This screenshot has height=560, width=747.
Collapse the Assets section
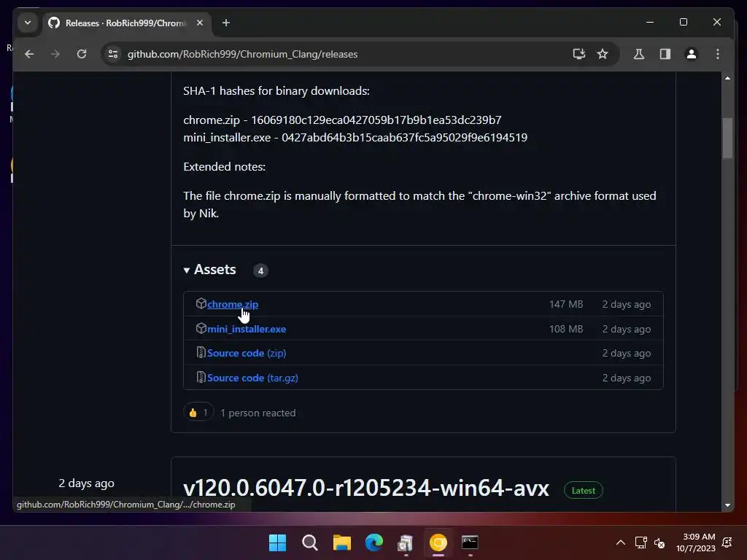coord(210,270)
